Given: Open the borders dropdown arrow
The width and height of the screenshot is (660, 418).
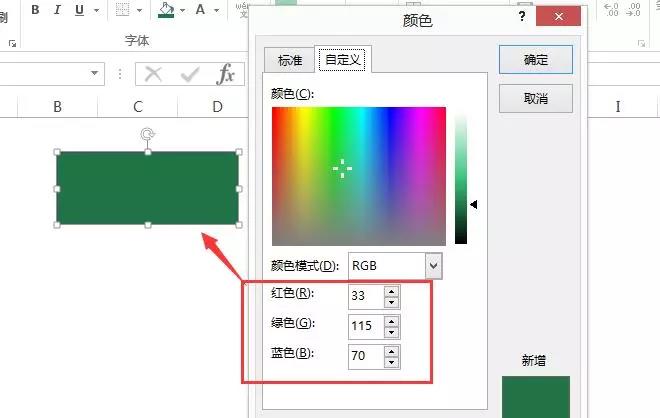Looking at the screenshot, I should click(139, 10).
